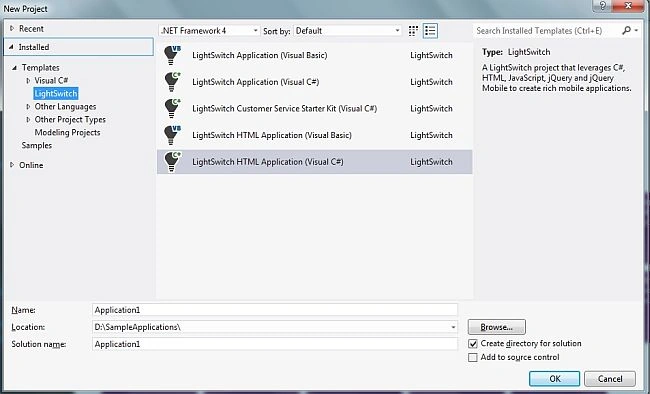Expand the Other Project Types node

coord(28,119)
